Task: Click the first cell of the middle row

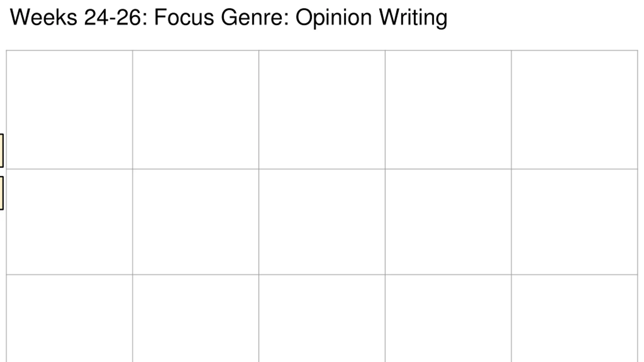Action: click(69, 222)
